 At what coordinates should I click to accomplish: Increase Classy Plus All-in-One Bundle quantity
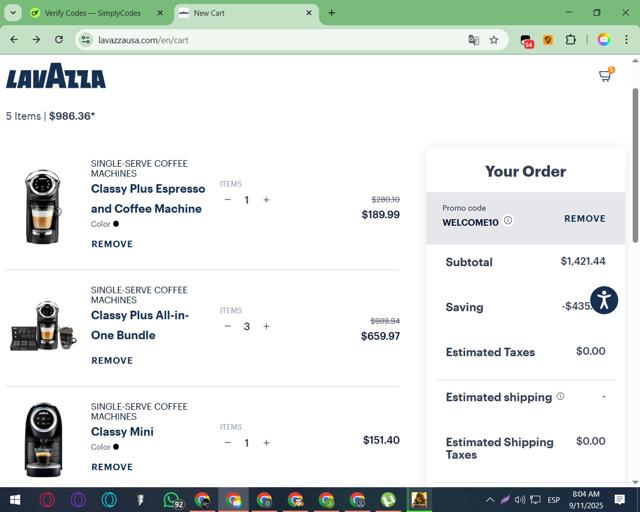[x=266, y=326]
